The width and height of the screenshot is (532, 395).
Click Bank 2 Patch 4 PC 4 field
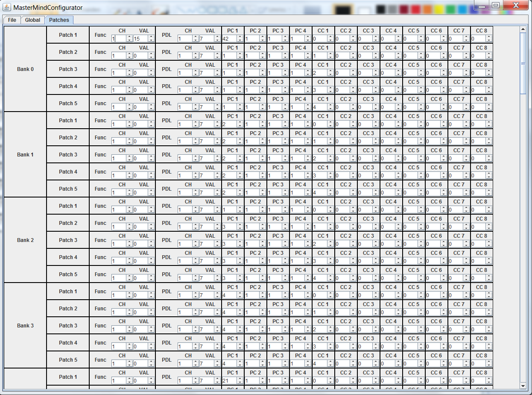click(298, 261)
